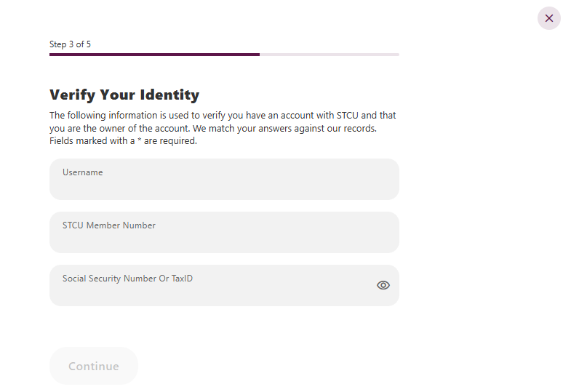Click the 'We match your answers' sentence
The image size is (571, 392).
coord(284,128)
